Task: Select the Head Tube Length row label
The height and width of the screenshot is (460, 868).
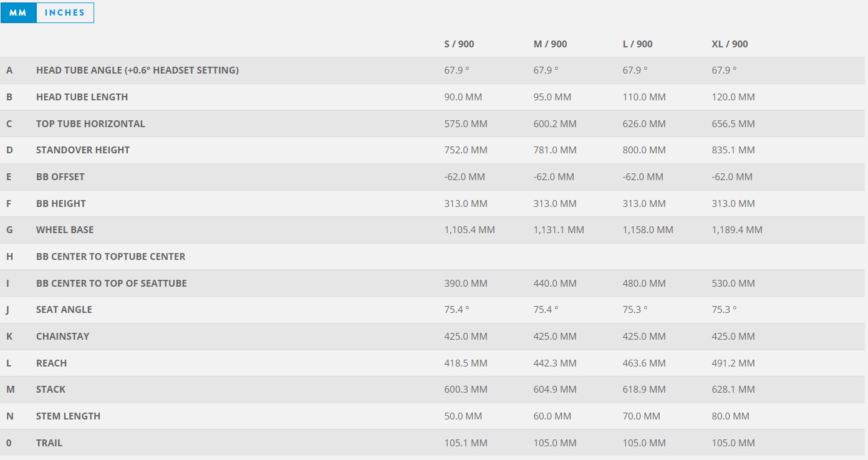Action: [x=82, y=97]
